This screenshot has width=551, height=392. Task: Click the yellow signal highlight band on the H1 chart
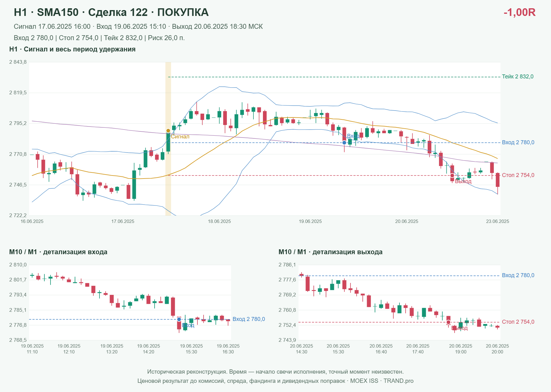point(168,139)
